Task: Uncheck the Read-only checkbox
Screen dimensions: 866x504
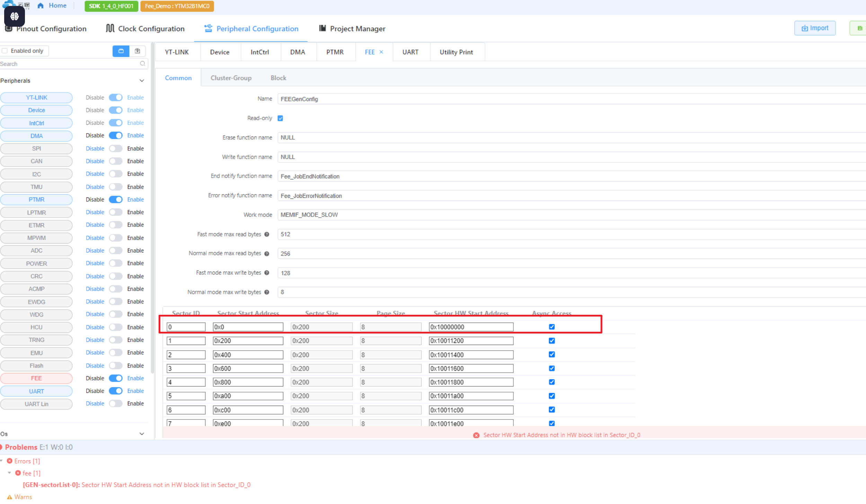Action: click(280, 118)
